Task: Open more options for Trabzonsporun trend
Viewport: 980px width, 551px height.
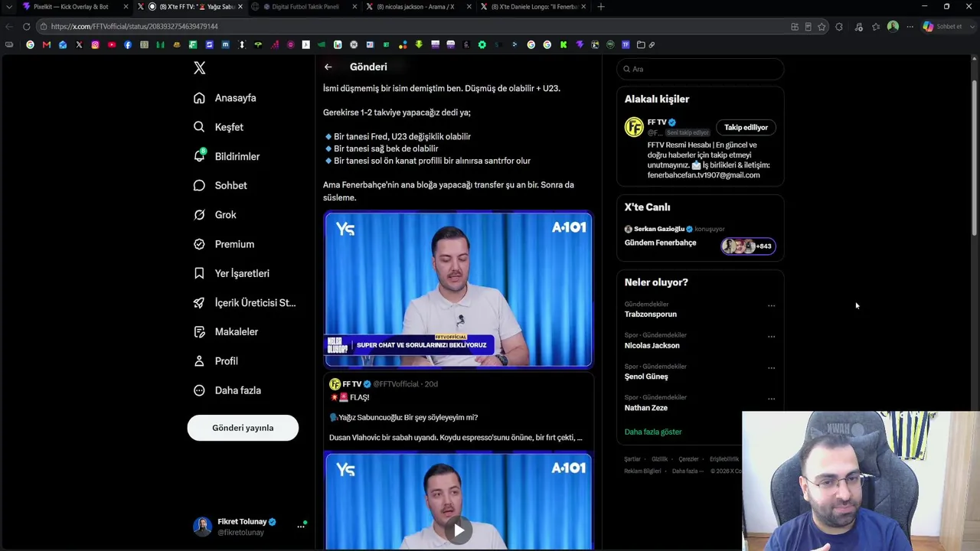Action: (771, 305)
